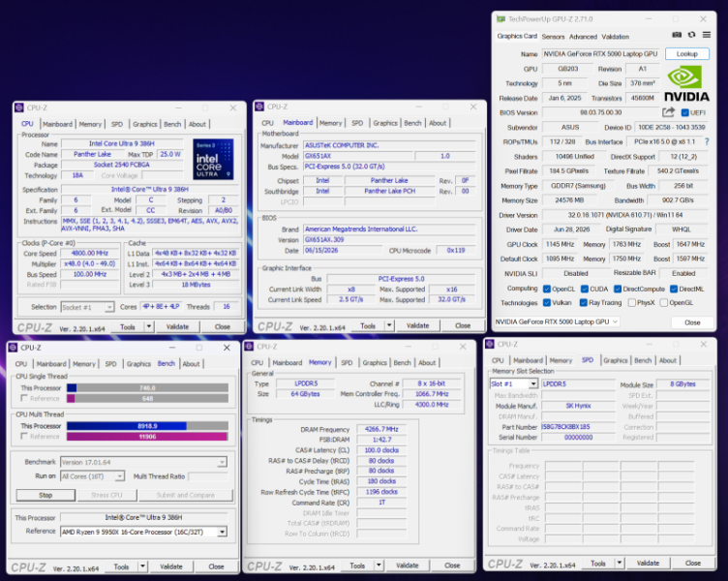Open the GPU selector dropdown at GPU-Z bottom
The width and height of the screenshot is (728, 581).
557,321
